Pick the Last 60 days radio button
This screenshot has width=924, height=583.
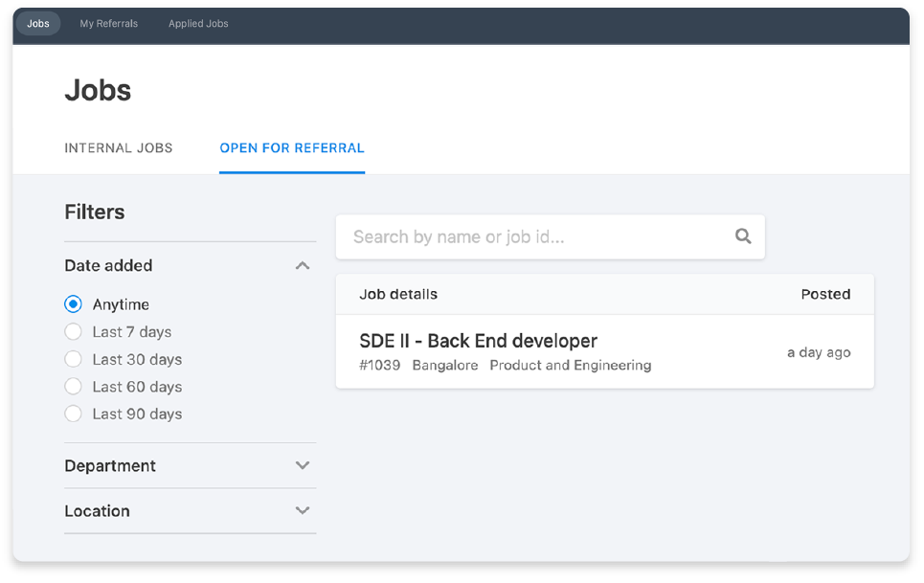click(73, 387)
